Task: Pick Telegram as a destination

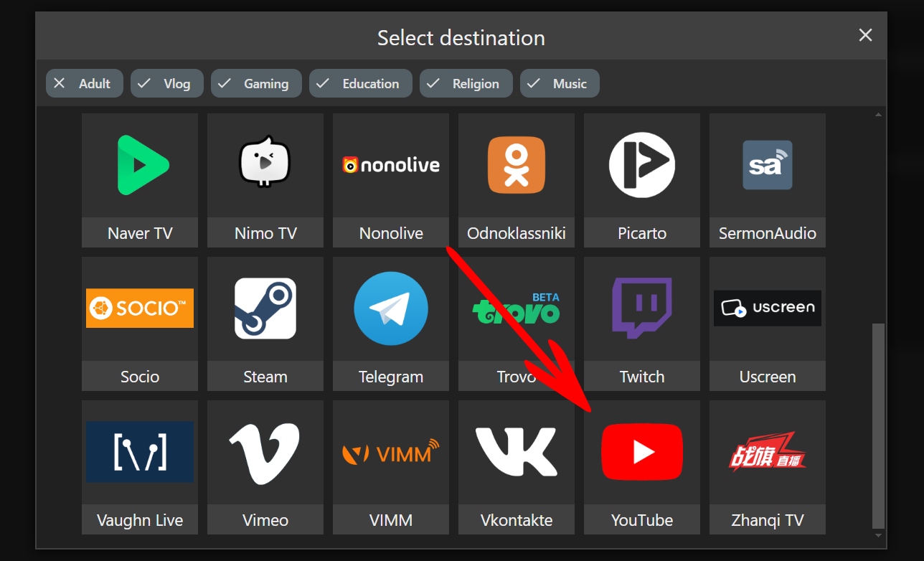Action: tap(390, 324)
